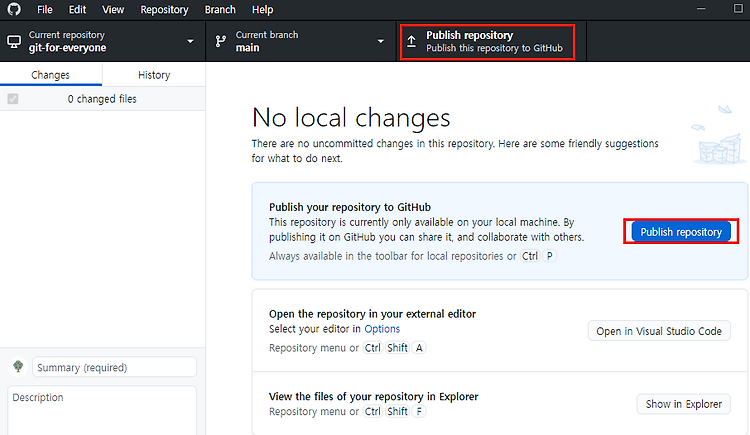750x435 pixels.
Task: Minimize the GitHub Desktop window
Action: (x=701, y=9)
